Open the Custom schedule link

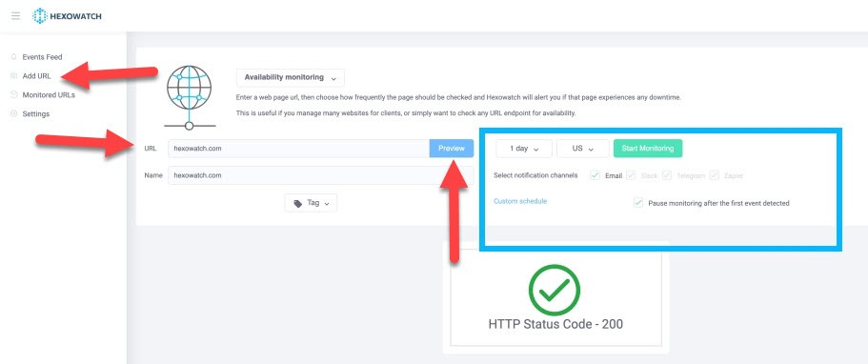point(520,201)
